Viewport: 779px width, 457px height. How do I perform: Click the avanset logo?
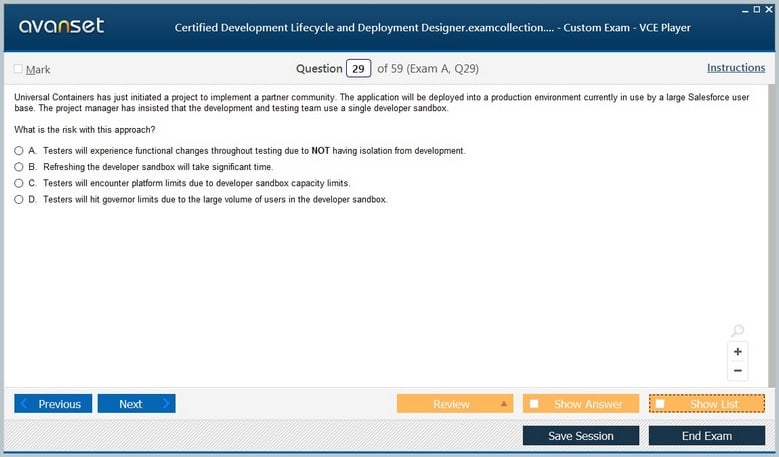point(62,25)
